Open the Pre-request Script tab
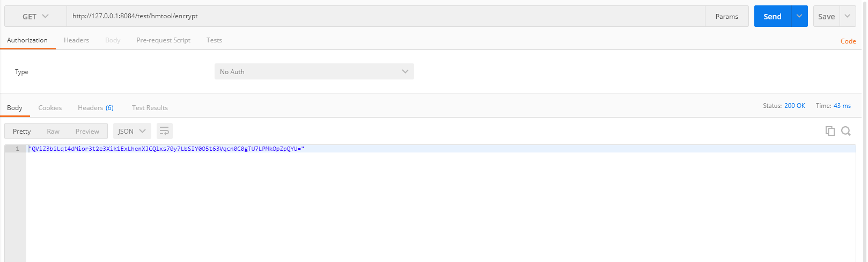Screen dimensions: 868x262 (x=163, y=40)
